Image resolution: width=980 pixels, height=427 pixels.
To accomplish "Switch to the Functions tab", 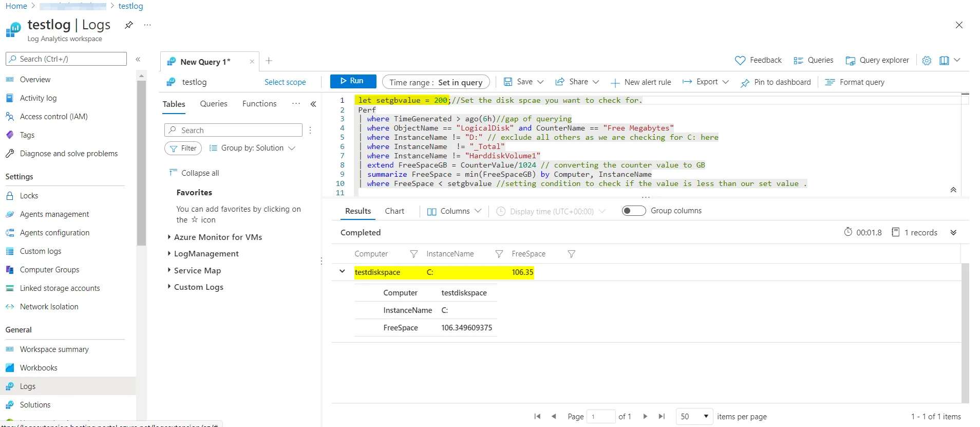I will (x=259, y=104).
